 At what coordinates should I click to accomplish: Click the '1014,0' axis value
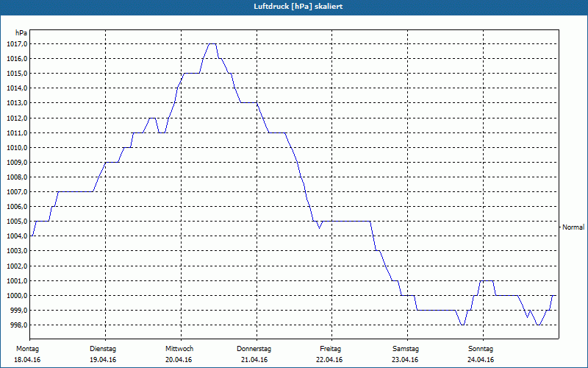[x=17, y=88]
